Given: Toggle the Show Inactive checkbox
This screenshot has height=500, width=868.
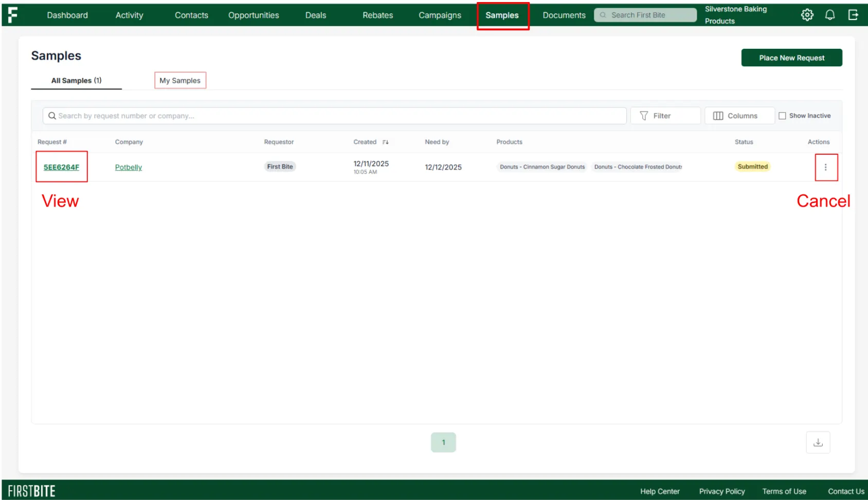Looking at the screenshot, I should click(x=782, y=116).
